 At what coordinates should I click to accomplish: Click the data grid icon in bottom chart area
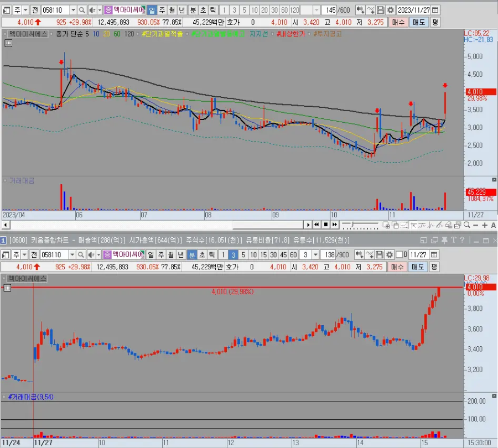pyautogui.click(x=7, y=288)
